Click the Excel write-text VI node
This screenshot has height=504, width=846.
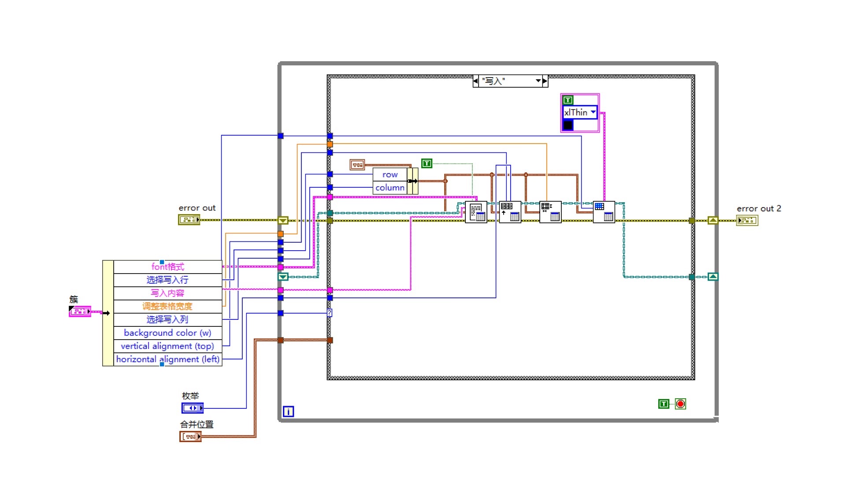(476, 212)
